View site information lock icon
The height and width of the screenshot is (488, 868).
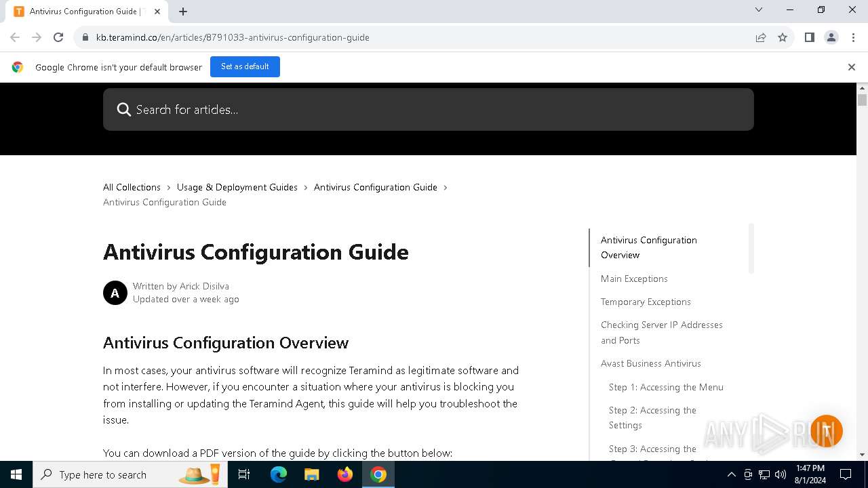pos(85,37)
